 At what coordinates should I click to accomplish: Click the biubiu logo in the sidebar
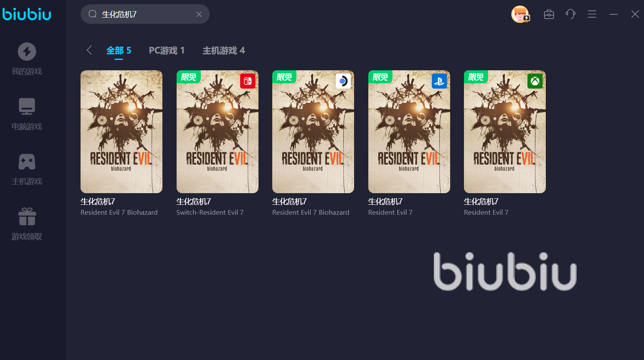pyautogui.click(x=27, y=14)
